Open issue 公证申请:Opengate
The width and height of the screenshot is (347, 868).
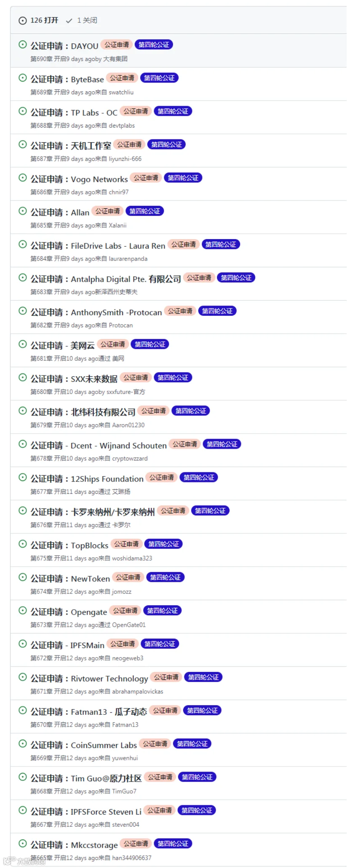click(x=69, y=612)
